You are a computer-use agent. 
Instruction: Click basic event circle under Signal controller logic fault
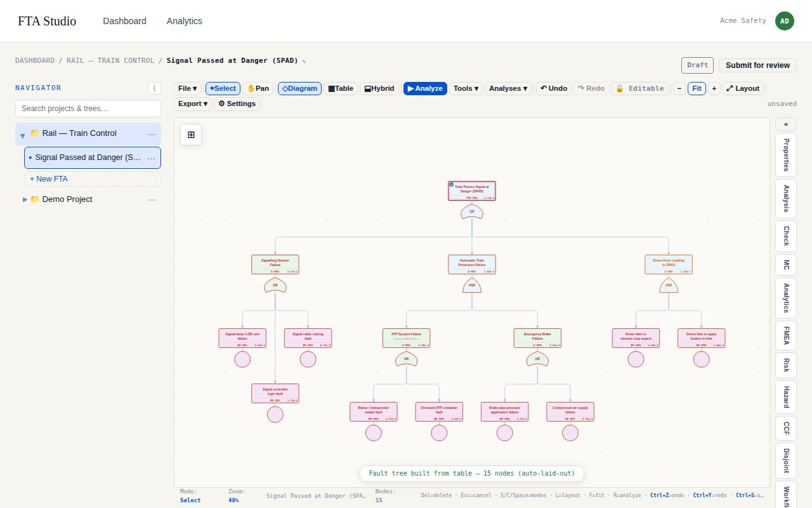tap(275, 415)
